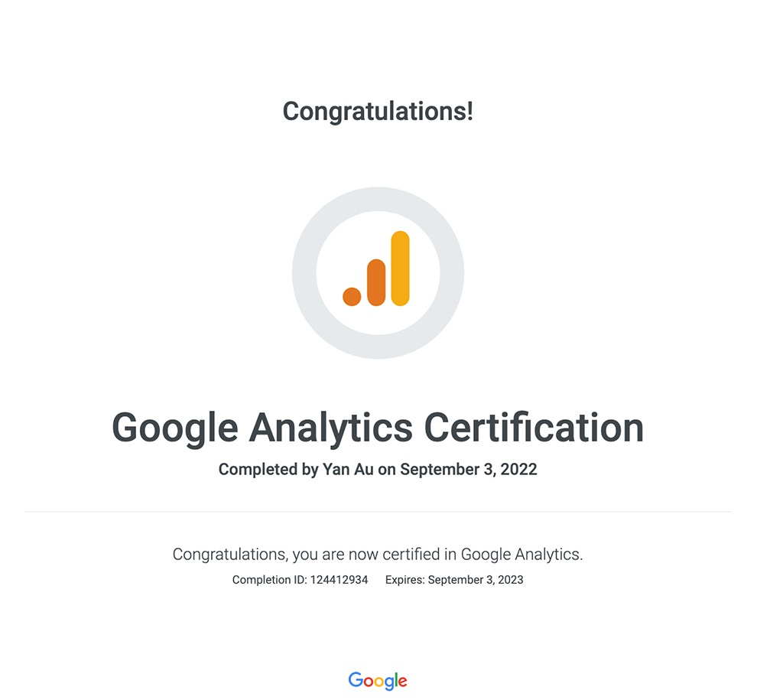
Task: Click the Completion ID label
Action: pyautogui.click(x=269, y=580)
